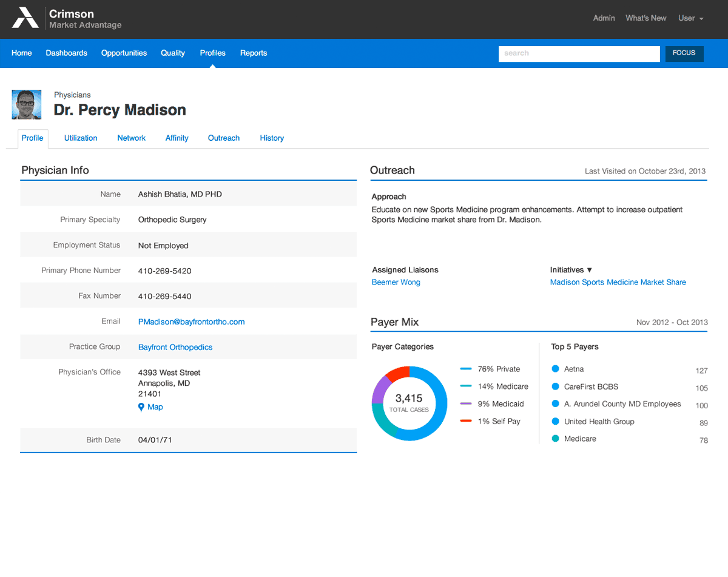
Task: Open the Map link for physician's office
Action: pos(155,407)
